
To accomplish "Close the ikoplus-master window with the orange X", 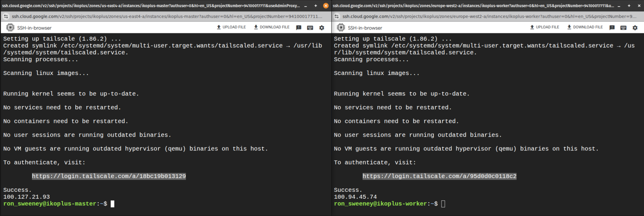I will click(x=326, y=6).
